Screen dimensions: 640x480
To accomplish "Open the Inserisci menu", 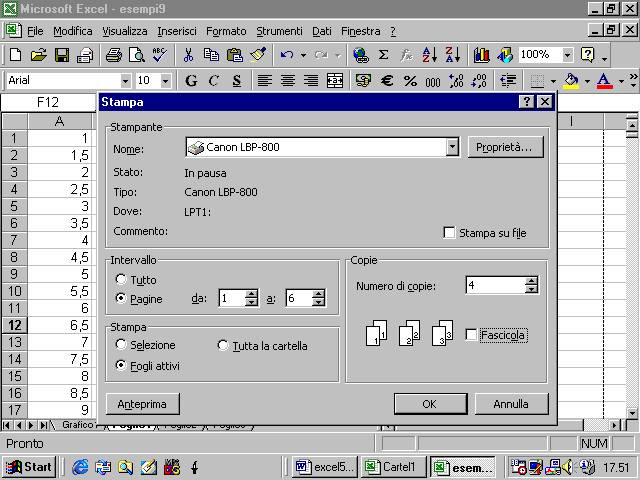I will point(177,31).
